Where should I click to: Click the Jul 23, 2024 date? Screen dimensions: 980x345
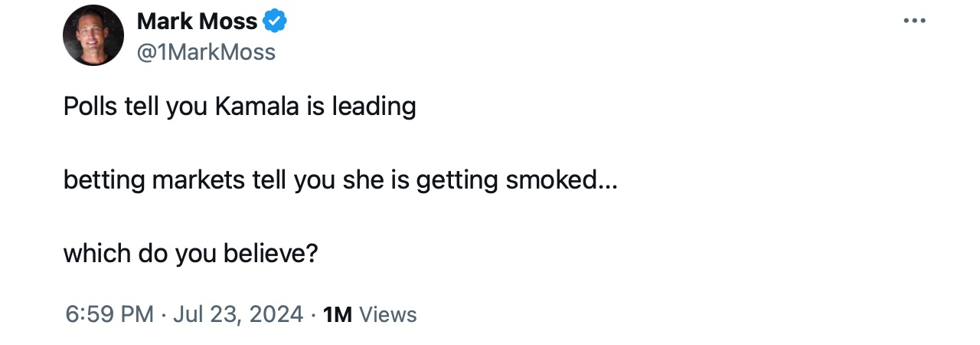pos(238,314)
